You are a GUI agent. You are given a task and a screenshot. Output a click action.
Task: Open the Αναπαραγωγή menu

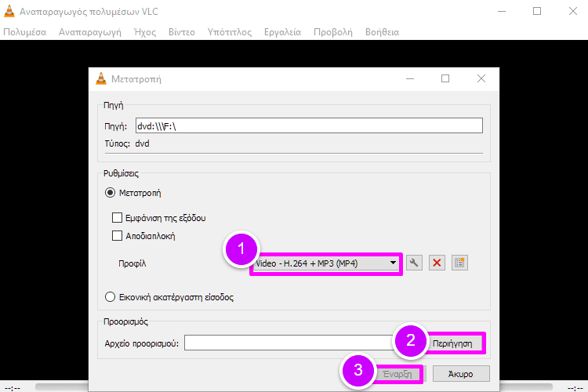tap(90, 32)
